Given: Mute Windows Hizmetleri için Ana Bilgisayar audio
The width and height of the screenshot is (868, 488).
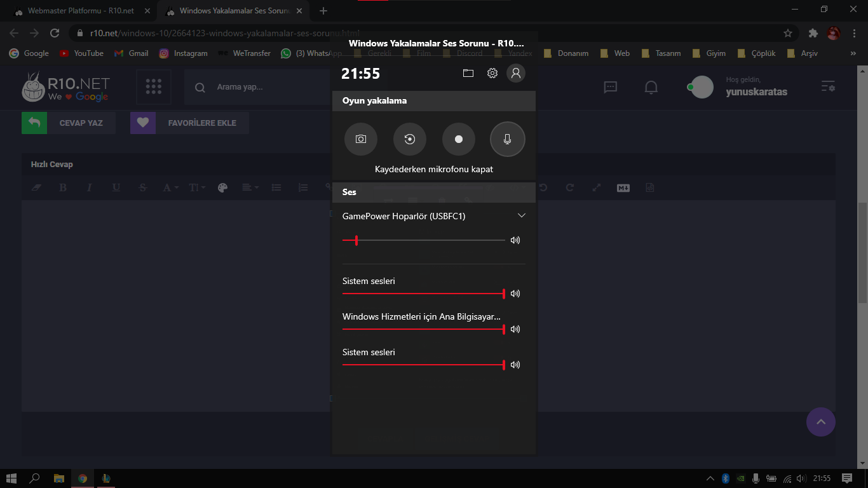Looking at the screenshot, I should coord(515,329).
